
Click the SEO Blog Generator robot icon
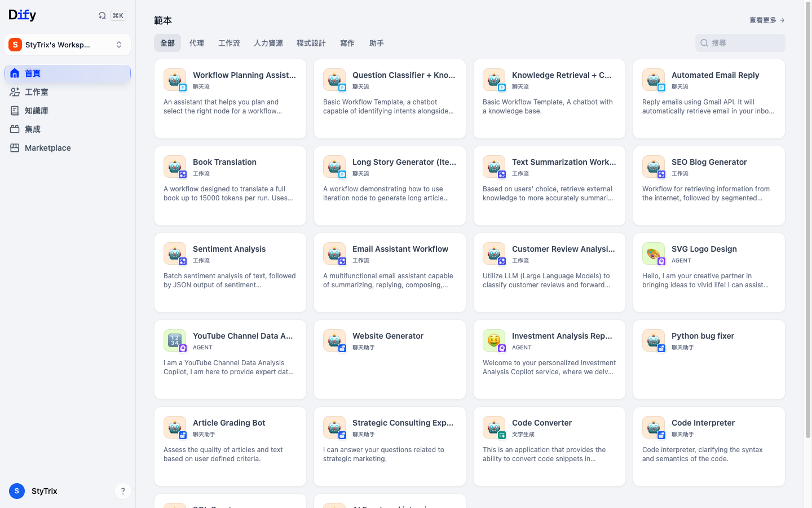tap(654, 167)
